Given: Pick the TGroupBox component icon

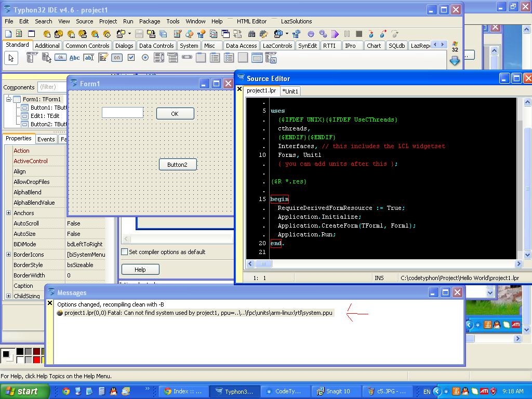Looking at the screenshot, I should point(201,58).
